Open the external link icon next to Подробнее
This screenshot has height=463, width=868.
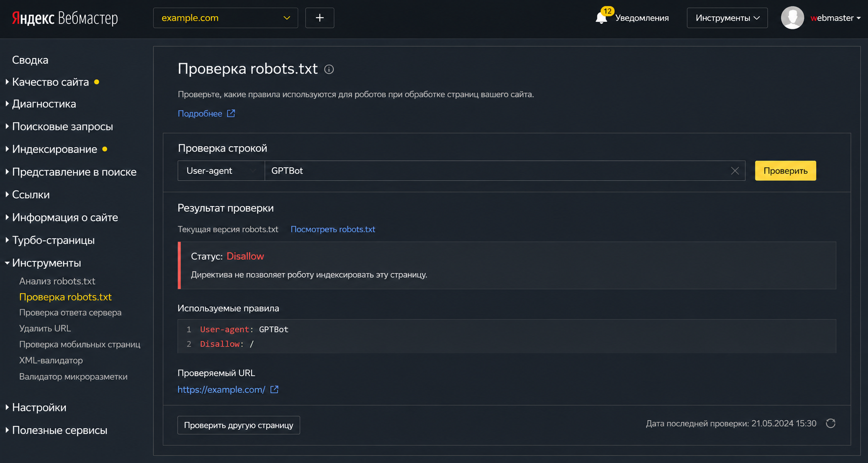click(231, 113)
